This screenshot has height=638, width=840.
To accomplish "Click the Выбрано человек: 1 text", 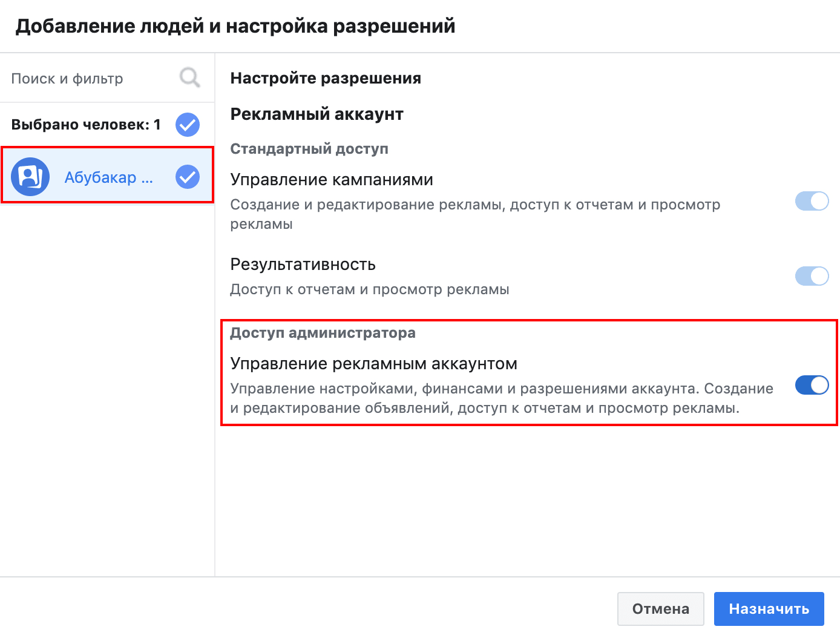I will coord(86,125).
